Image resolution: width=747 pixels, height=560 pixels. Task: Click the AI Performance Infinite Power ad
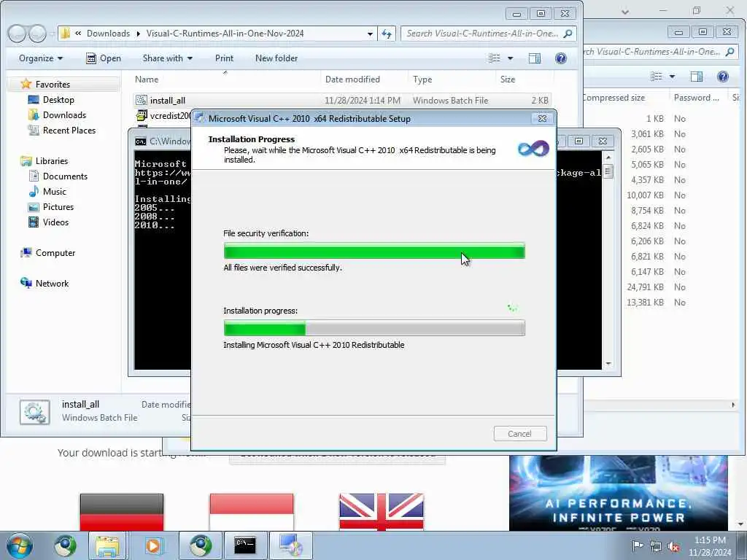coord(619,494)
